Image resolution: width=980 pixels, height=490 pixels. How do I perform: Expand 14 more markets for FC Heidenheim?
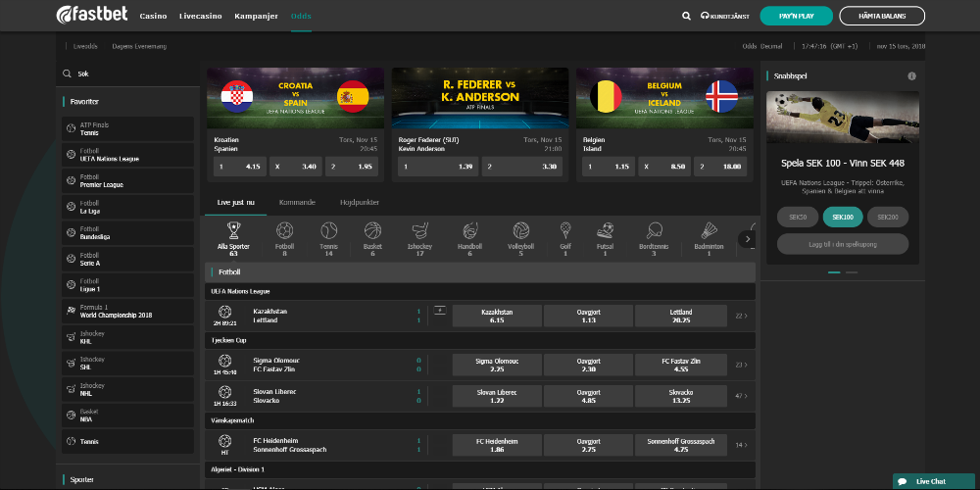click(741, 445)
